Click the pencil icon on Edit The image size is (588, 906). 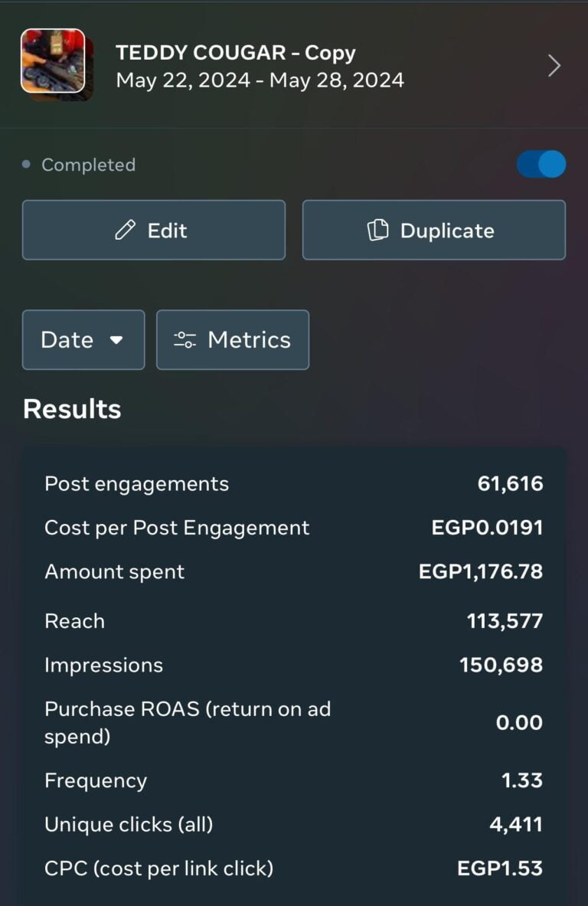pos(125,231)
